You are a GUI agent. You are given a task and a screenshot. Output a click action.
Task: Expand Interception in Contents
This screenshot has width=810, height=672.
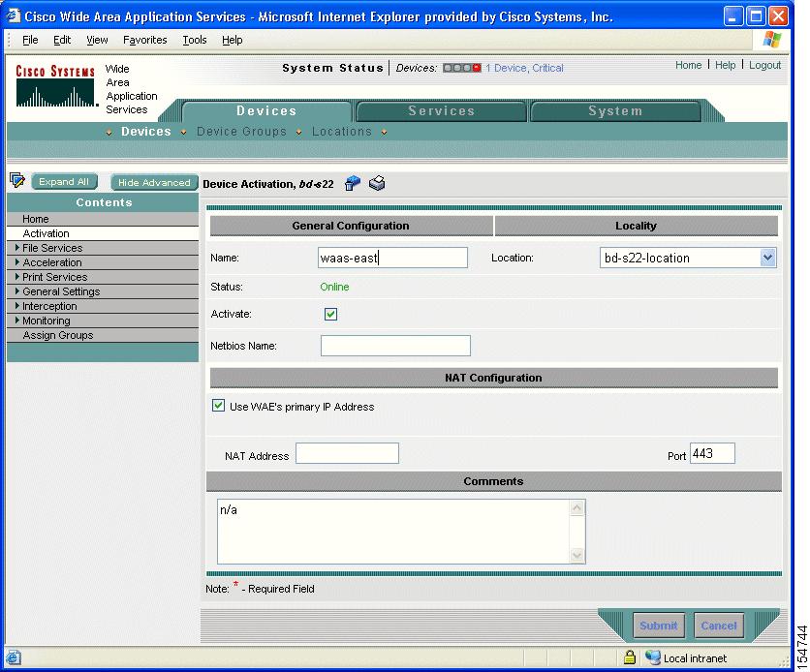click(x=17, y=306)
